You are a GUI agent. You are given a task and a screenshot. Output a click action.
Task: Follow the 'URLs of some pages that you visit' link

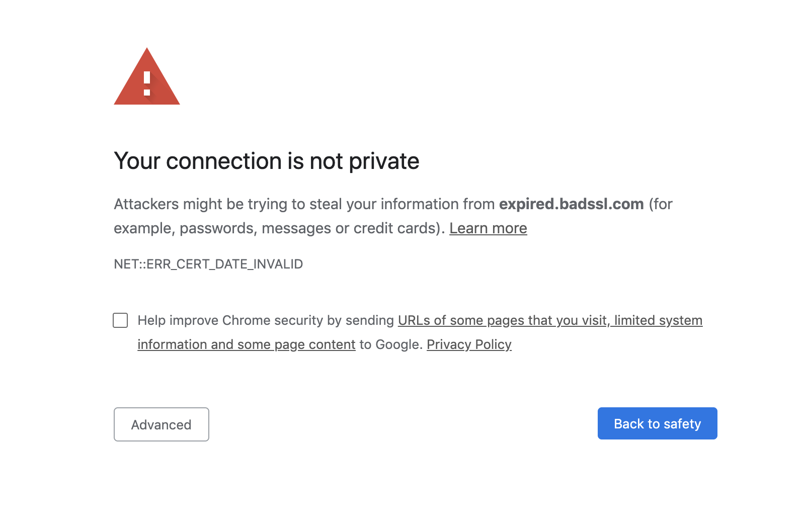coord(502,320)
